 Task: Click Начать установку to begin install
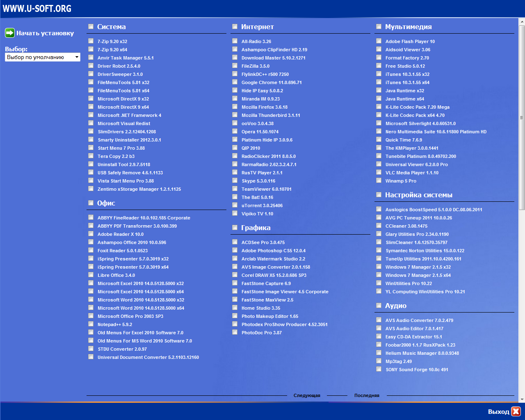[x=45, y=33]
